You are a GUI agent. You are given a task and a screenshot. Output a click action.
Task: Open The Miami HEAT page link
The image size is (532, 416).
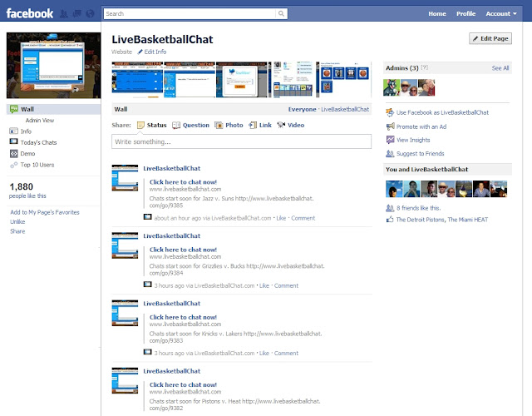click(467, 220)
